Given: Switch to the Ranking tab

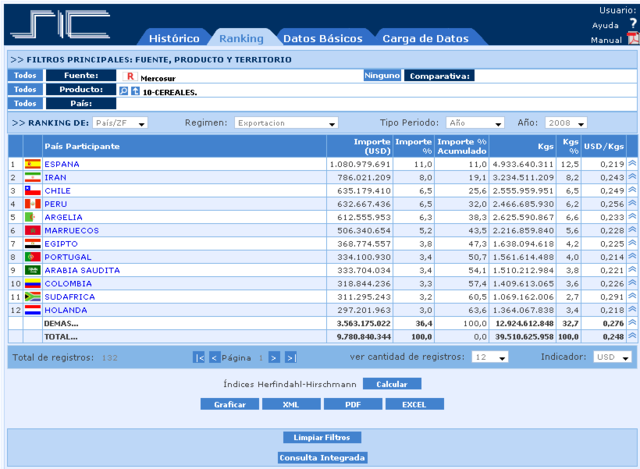Looking at the screenshot, I should pyautogui.click(x=241, y=38).
